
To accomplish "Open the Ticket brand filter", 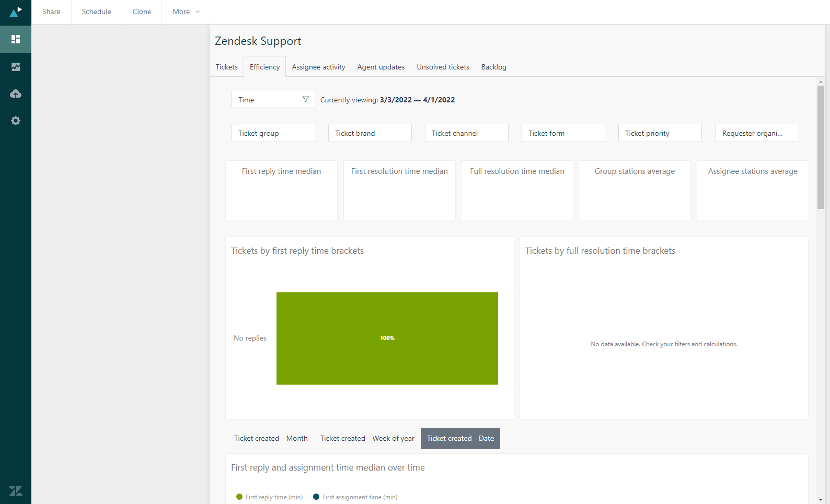I will tap(370, 133).
